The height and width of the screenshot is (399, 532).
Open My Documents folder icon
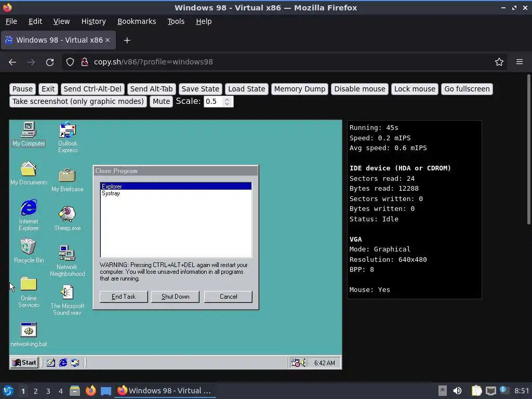[x=29, y=174]
